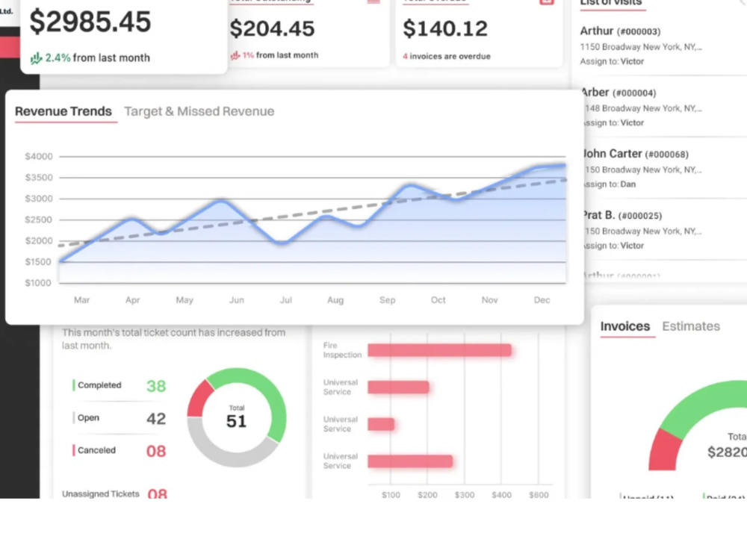Open the Revenue Trends tab
This screenshot has height=560, width=747.
[x=63, y=111]
